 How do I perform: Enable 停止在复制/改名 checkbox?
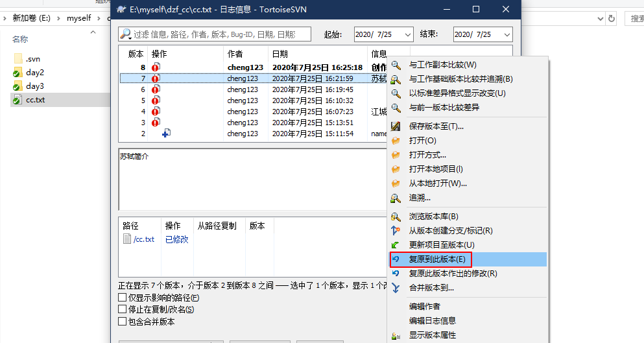[x=122, y=309]
